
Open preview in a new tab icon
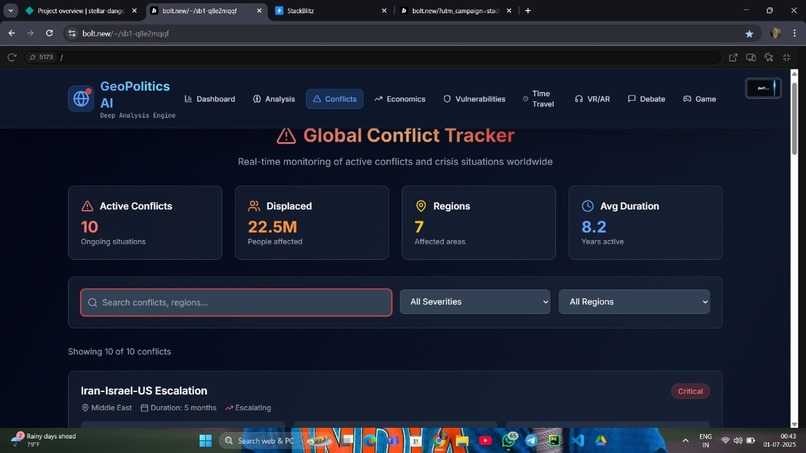(733, 57)
